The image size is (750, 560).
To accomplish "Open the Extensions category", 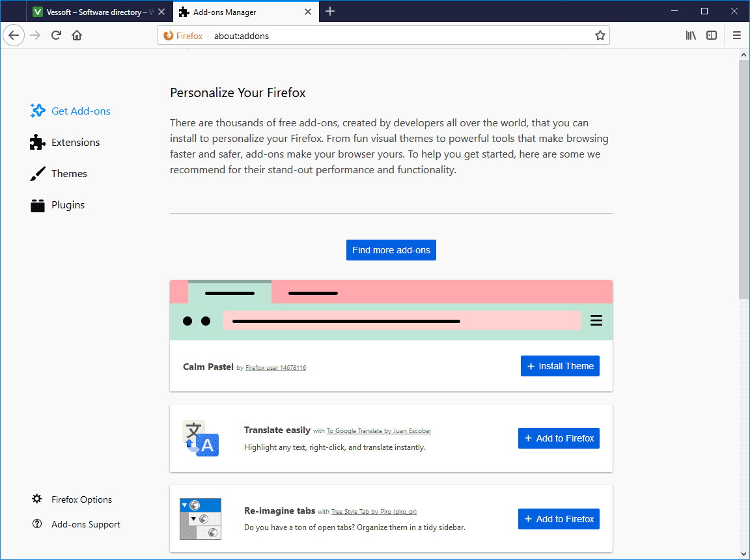I will [65, 143].
